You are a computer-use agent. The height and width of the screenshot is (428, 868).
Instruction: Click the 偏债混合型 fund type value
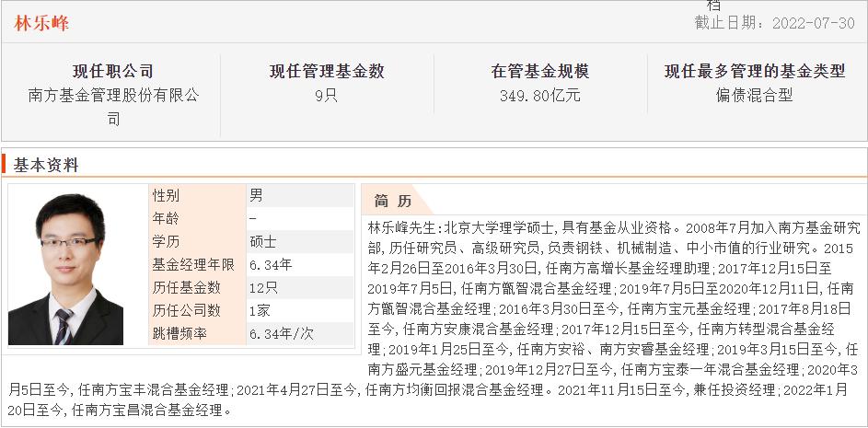pos(755,95)
